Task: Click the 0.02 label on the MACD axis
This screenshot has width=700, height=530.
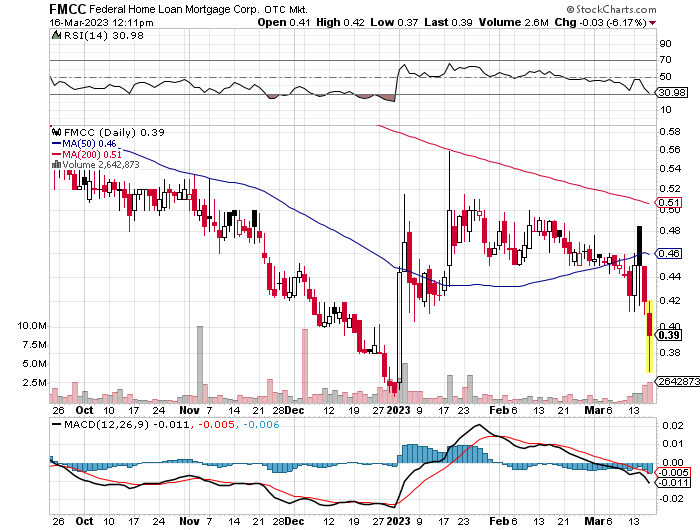Action: point(673,425)
